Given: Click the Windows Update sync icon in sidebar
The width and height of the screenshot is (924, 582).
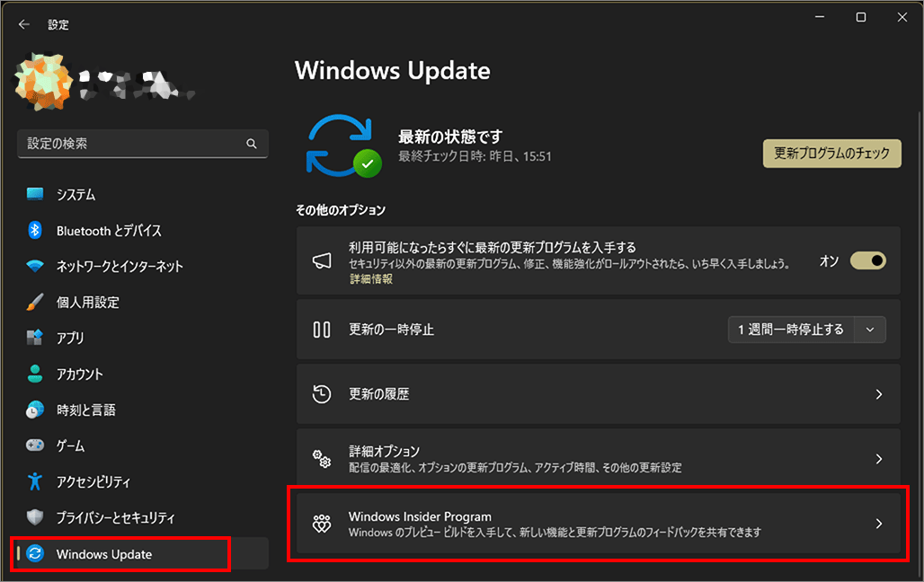Looking at the screenshot, I should [x=35, y=554].
